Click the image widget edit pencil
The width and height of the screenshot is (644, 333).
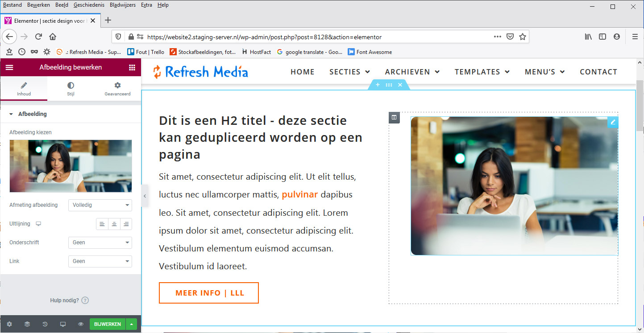613,122
